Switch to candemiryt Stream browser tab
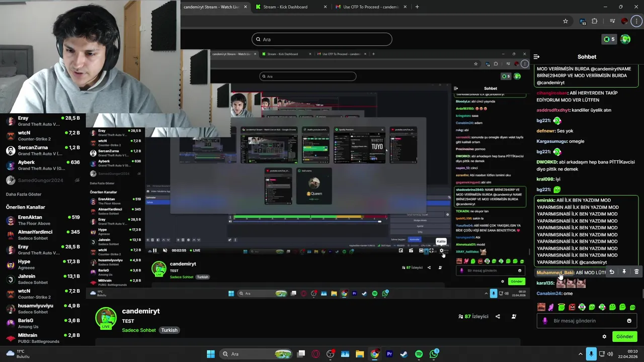This screenshot has height=362, width=644. click(211, 7)
